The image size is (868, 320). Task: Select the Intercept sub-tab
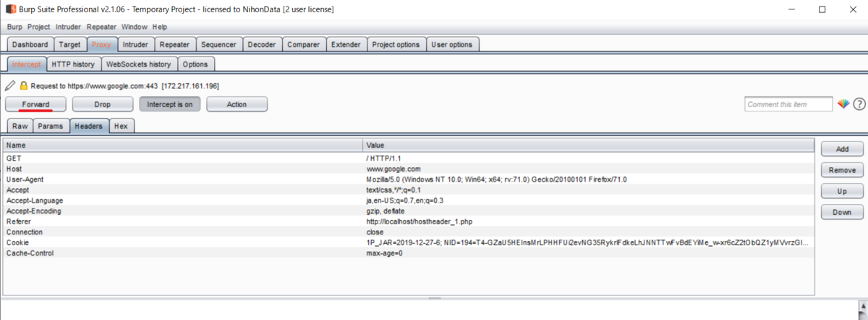(x=27, y=64)
